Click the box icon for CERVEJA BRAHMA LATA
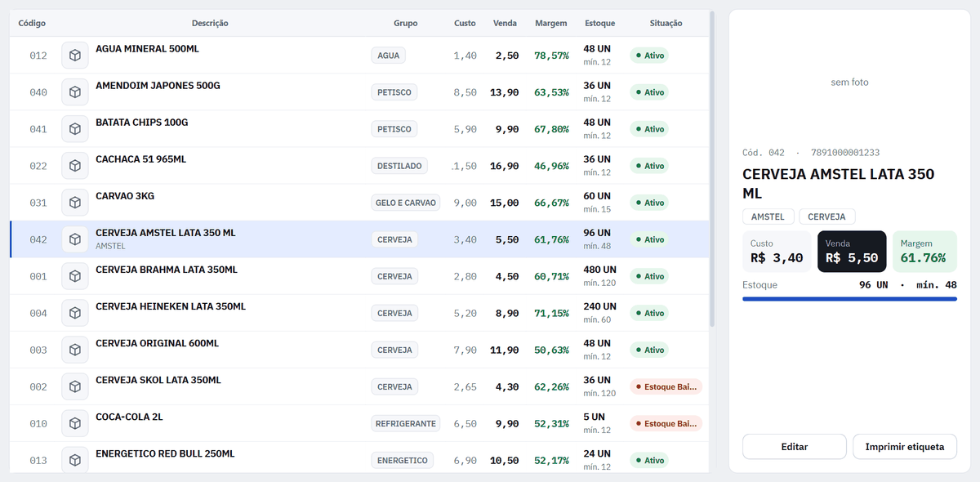Viewport: 980px width, 482px height. [x=75, y=276]
